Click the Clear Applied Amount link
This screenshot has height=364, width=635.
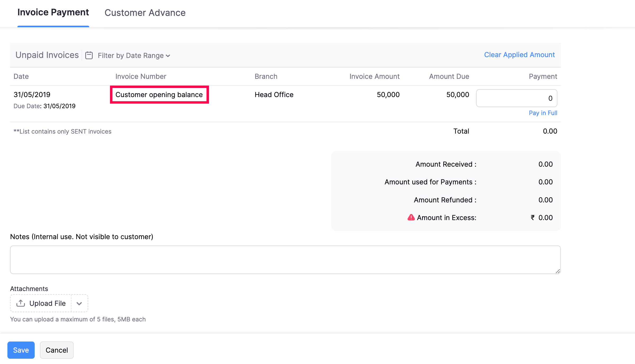point(519,55)
